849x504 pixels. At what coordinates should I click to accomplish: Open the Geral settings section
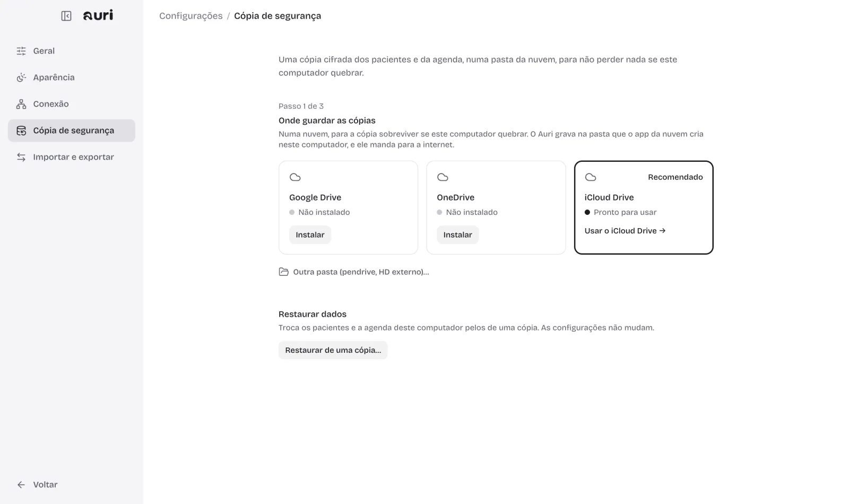point(72,51)
